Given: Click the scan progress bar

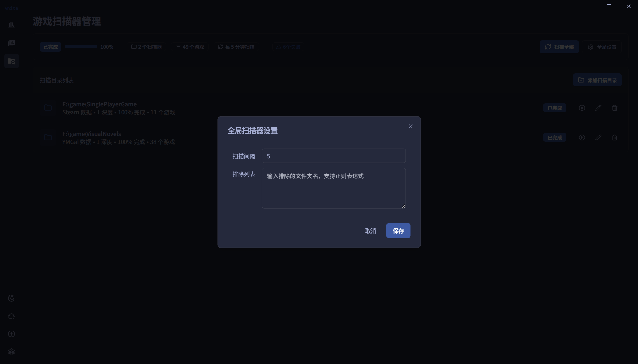Looking at the screenshot, I should pos(81,47).
